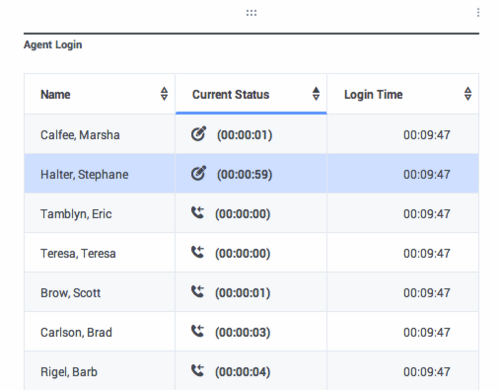This screenshot has height=390, width=500.
Task: Toggle the sort arrows on Name column
Action: tap(164, 94)
